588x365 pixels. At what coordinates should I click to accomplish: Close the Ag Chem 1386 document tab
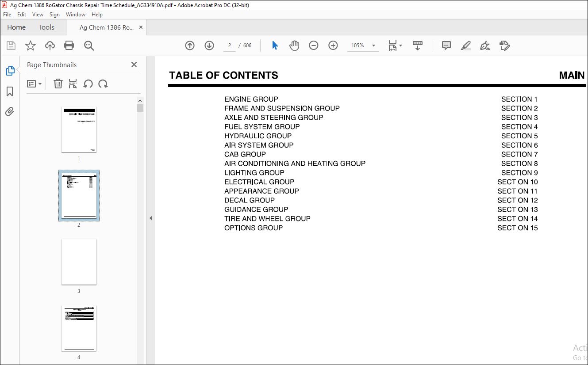tap(141, 27)
